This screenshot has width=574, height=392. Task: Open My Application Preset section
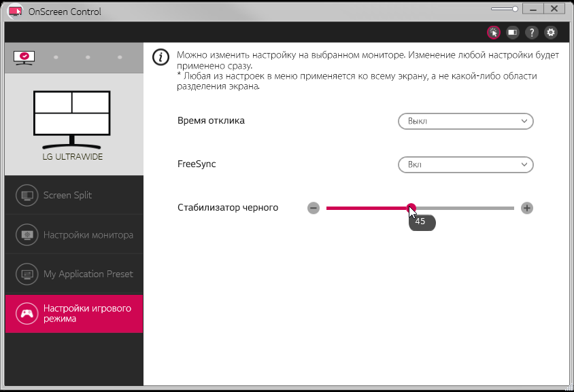[x=74, y=274]
